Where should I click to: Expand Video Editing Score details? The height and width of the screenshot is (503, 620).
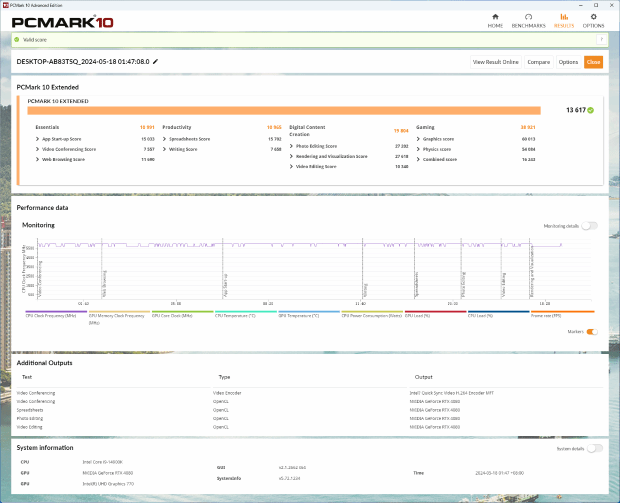click(x=291, y=166)
